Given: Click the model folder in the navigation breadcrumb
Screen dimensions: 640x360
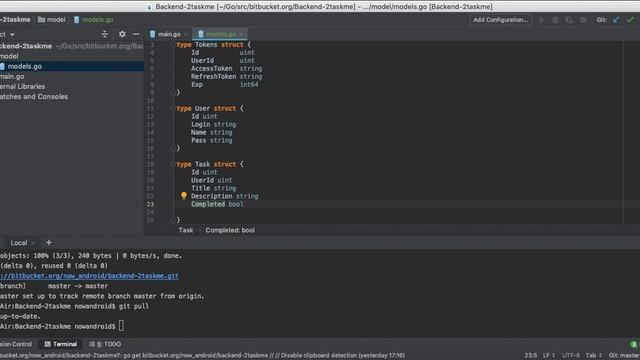Looking at the screenshot, I should [x=51, y=20].
